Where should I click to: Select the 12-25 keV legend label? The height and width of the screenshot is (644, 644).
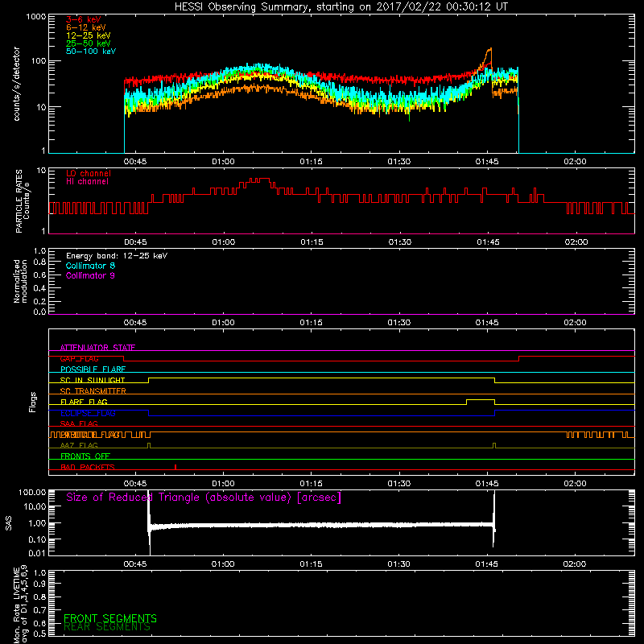coord(88,35)
